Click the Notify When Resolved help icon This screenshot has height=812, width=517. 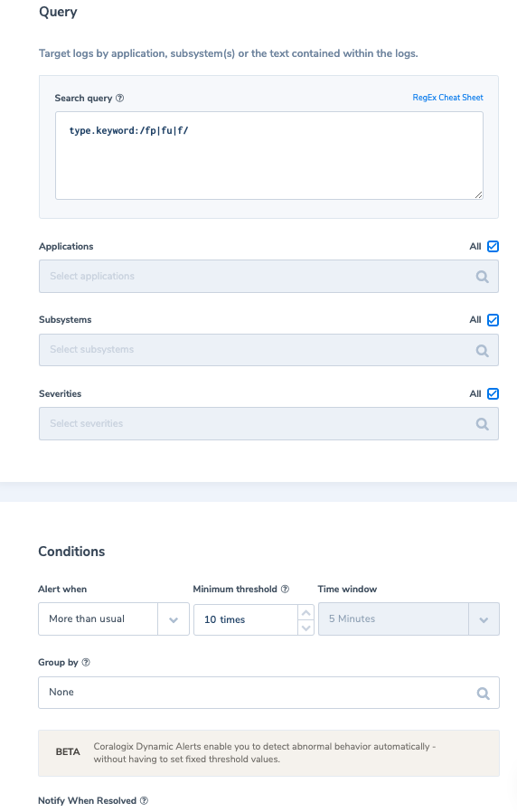pyautogui.click(x=144, y=800)
